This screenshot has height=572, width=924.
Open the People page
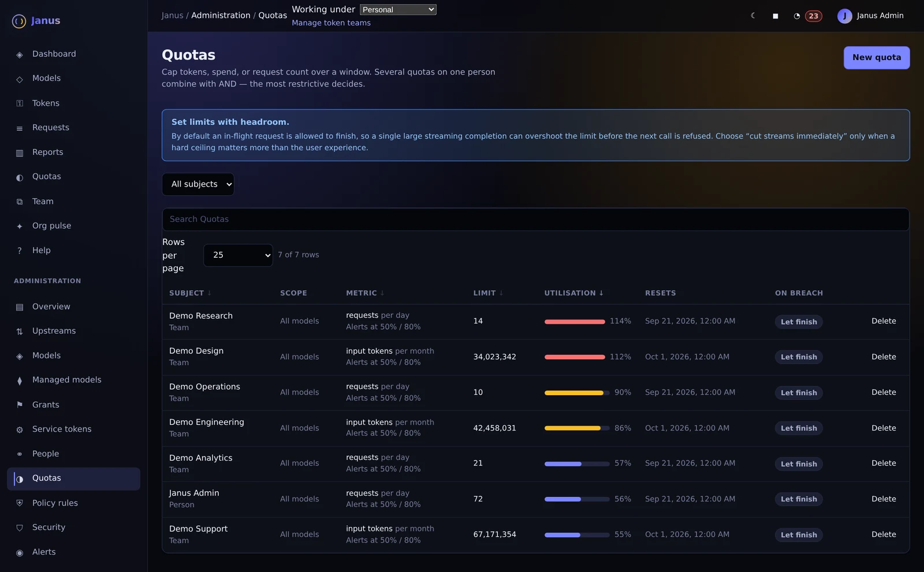pyautogui.click(x=73, y=454)
